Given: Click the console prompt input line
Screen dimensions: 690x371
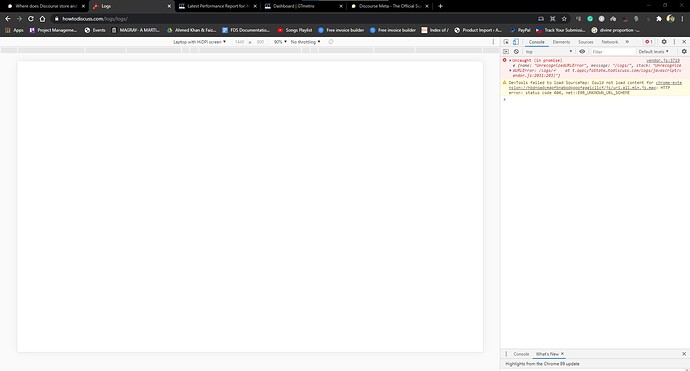Looking at the screenshot, I should click(596, 99).
